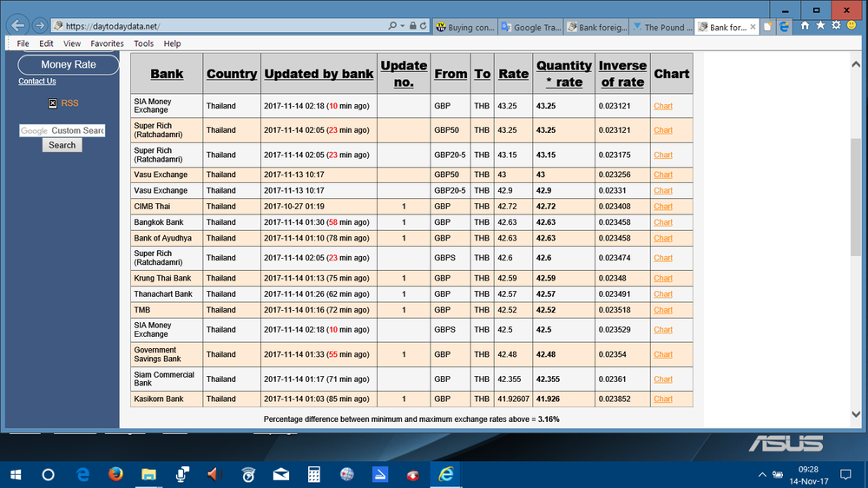Open Chart link for Krung Thai Bank
868x488 pixels.
[x=663, y=278]
